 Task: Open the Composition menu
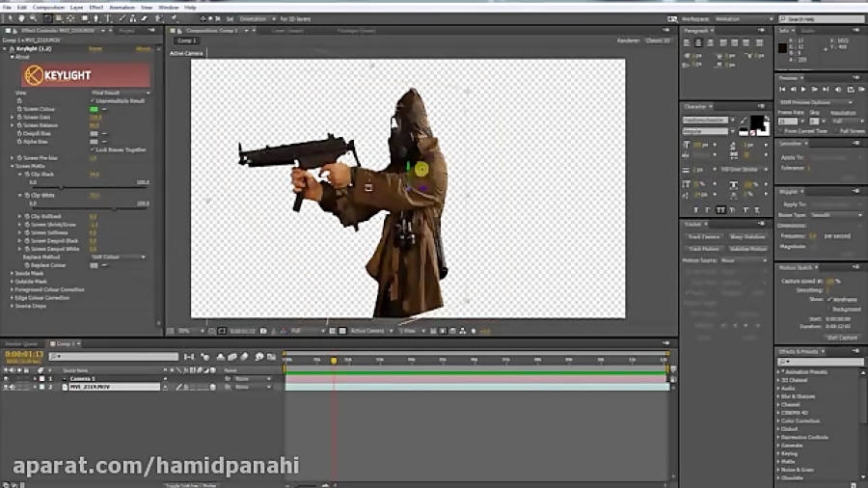point(48,8)
